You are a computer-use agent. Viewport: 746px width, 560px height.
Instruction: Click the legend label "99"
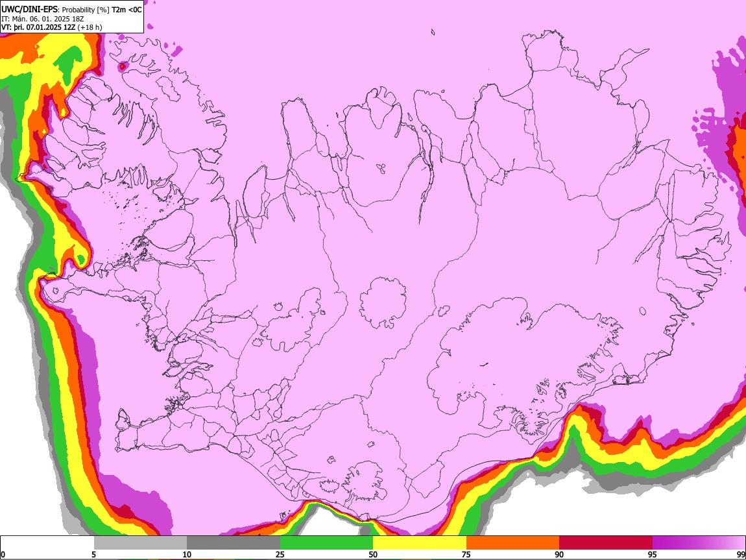(741, 554)
